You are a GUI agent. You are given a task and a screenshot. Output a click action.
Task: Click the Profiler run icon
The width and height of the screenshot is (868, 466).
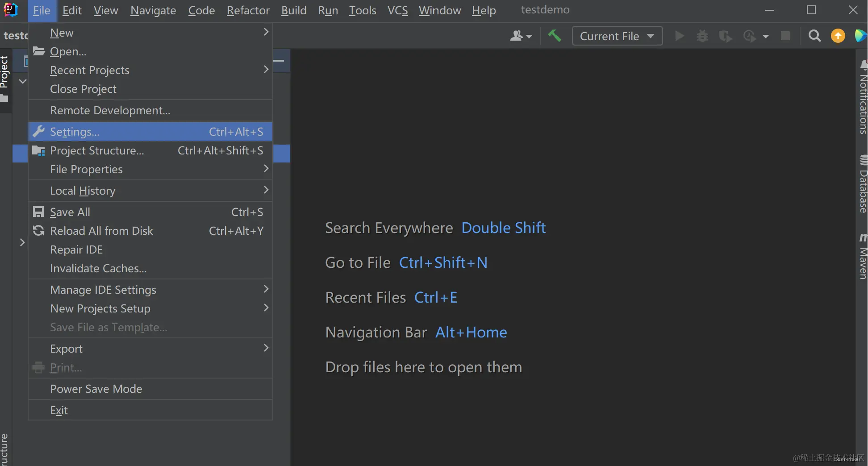750,36
